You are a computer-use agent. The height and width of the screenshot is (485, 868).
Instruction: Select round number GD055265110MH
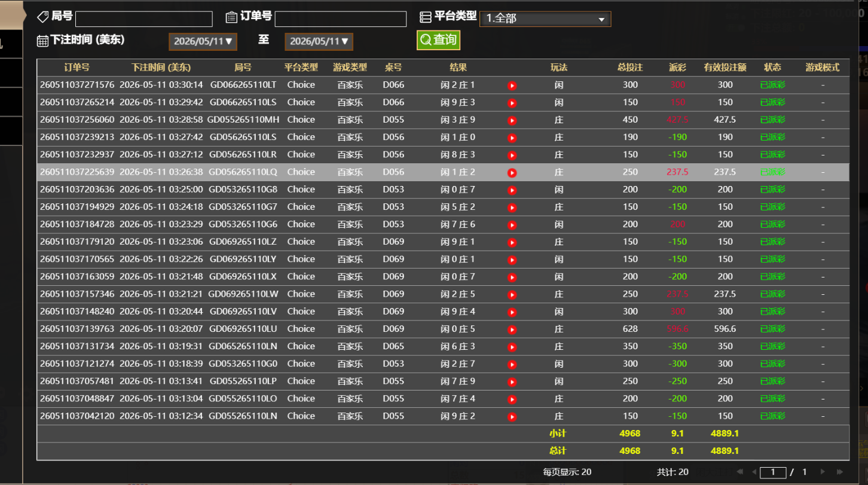click(243, 120)
